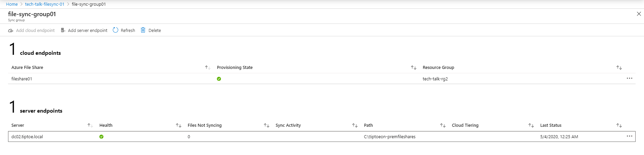This screenshot has height=155, width=644.
Task: Click the Add cloud endpoint icon
Action: [x=11, y=31]
